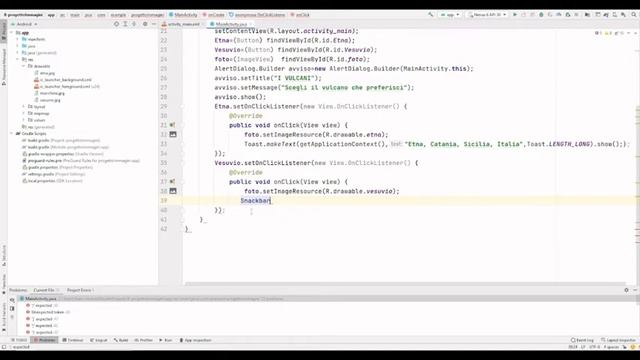Hide the Project panel with minus icon
This screenshot has width=640, height=360.
[153, 24]
